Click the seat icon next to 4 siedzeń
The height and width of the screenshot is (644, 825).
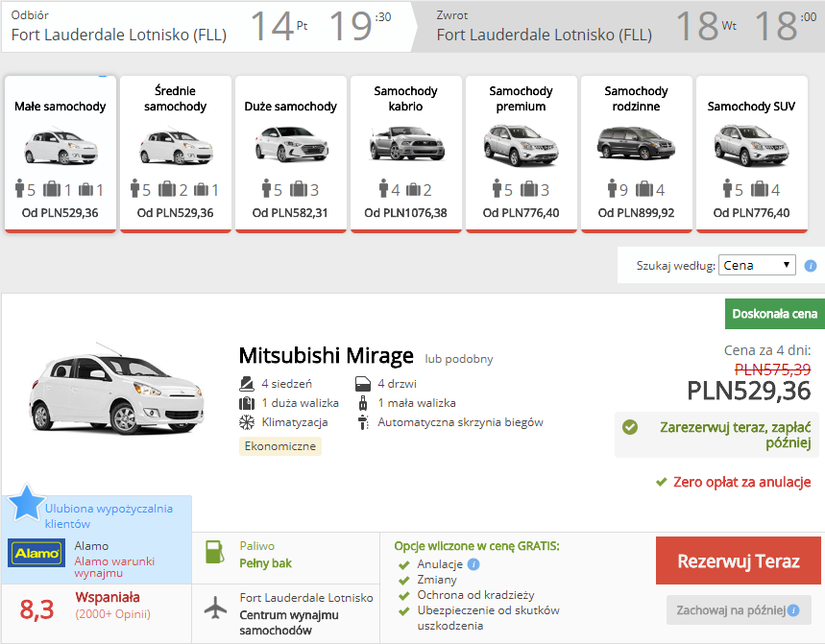[247, 384]
